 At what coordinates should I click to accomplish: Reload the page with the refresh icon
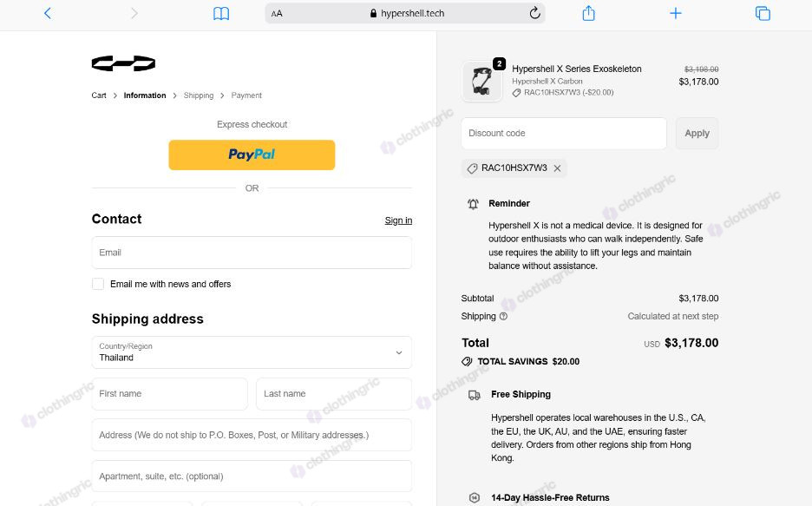535,13
